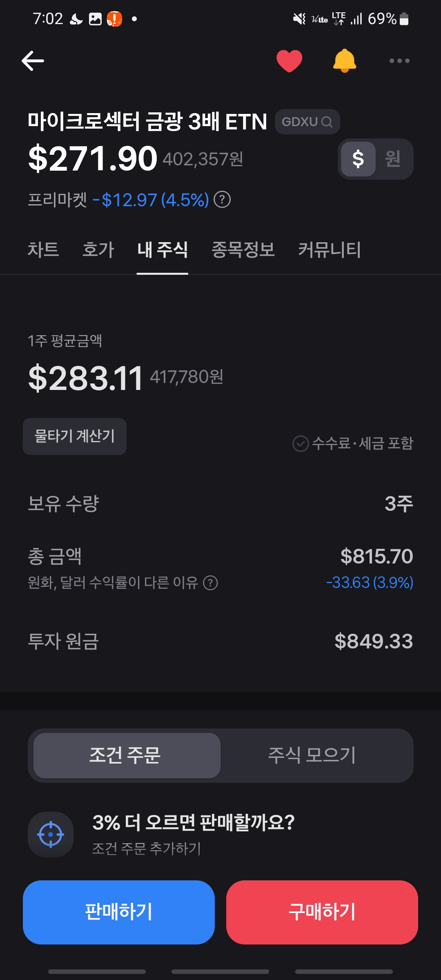Open the three-dot more options menu
Image resolution: width=441 pixels, height=980 pixels.
tap(399, 61)
